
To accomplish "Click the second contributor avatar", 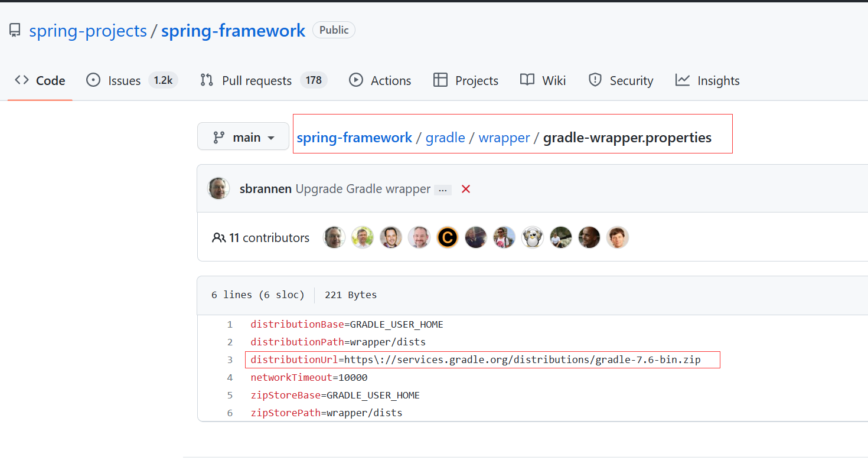I will click(x=363, y=237).
